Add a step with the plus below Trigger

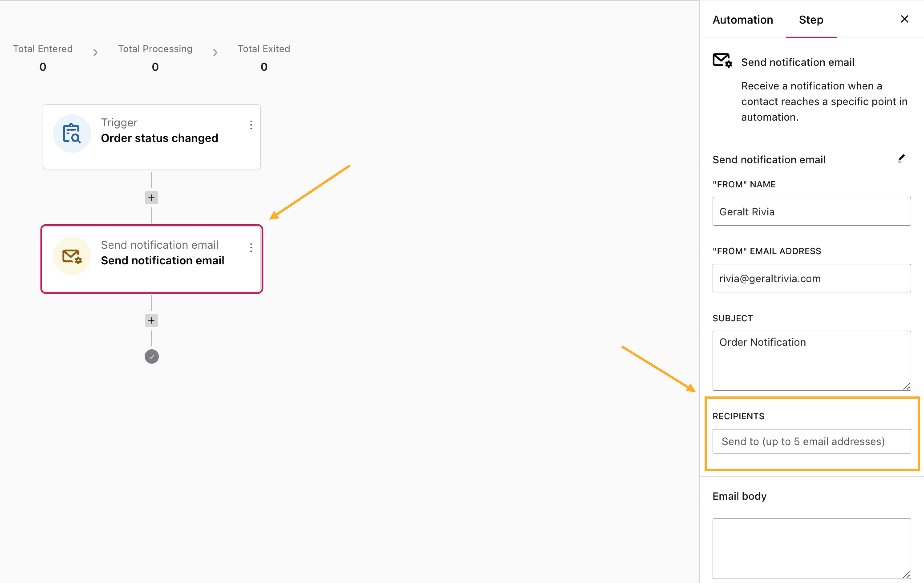coord(152,198)
